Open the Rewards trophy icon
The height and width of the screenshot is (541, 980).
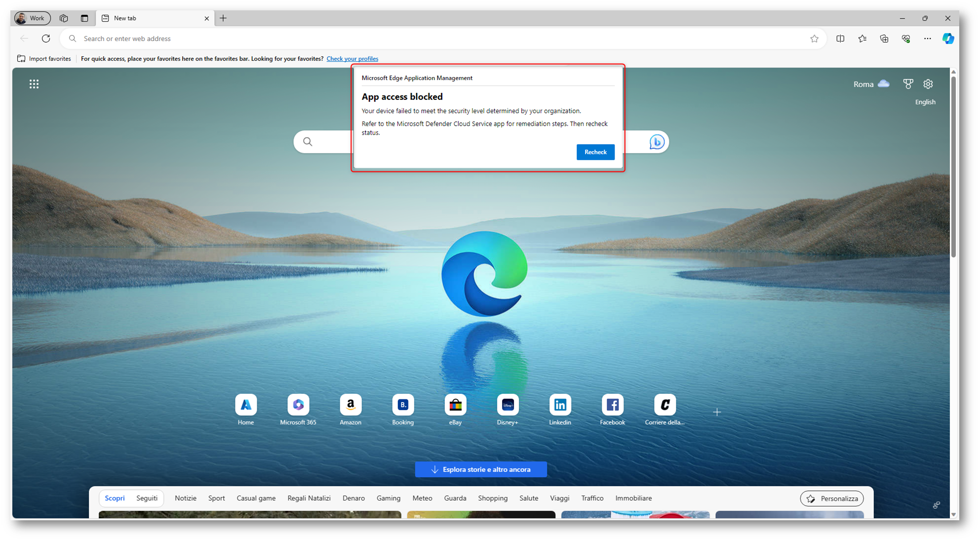pyautogui.click(x=908, y=84)
